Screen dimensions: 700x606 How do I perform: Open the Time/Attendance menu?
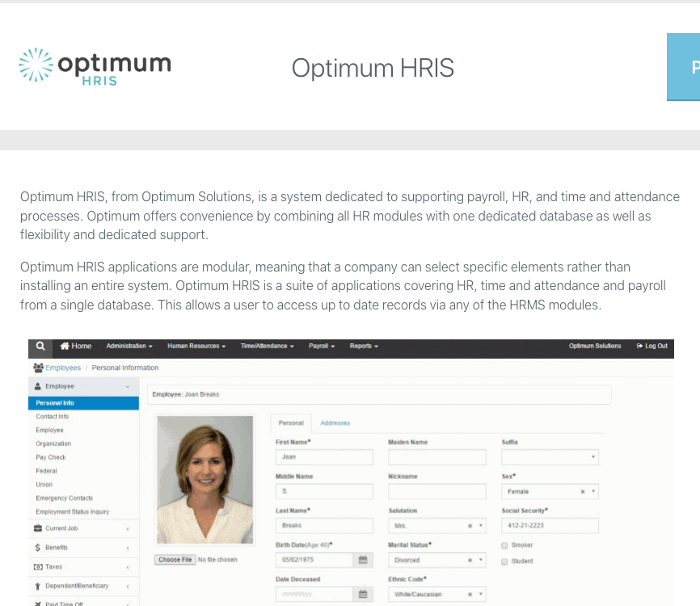pos(267,346)
